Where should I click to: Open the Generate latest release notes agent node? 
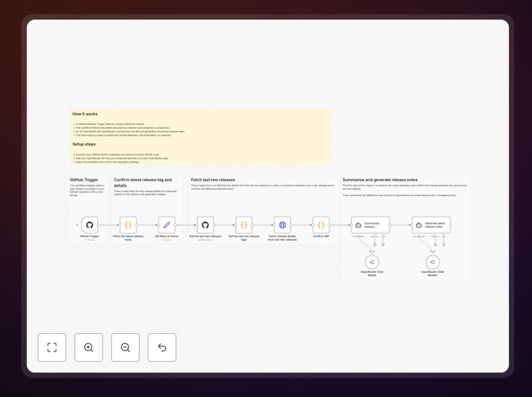point(431,225)
